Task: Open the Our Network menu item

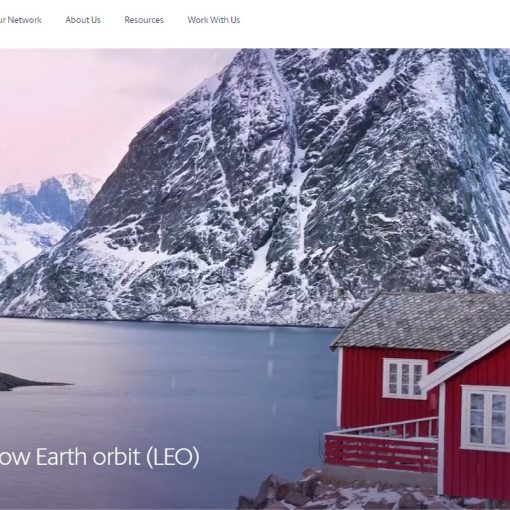Action: 20,20
